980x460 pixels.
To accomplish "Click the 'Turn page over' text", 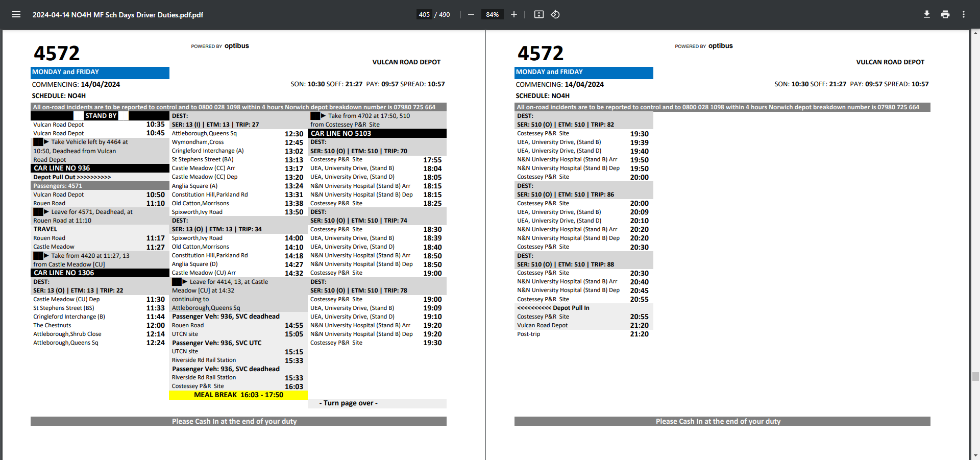I will coord(349,403).
